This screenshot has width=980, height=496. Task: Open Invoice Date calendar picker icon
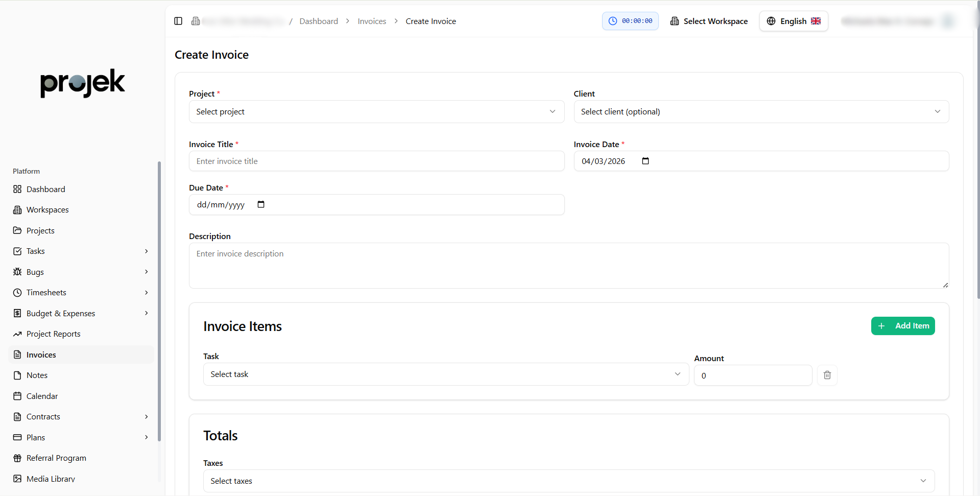click(x=646, y=161)
